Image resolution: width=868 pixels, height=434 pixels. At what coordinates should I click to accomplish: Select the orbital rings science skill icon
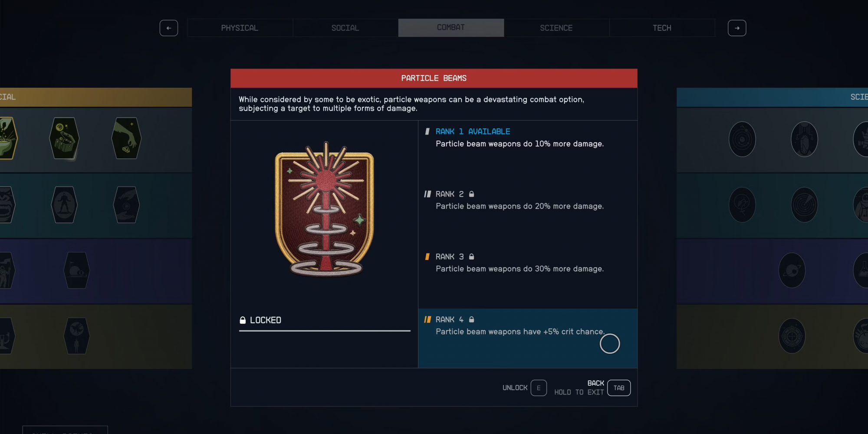742,139
